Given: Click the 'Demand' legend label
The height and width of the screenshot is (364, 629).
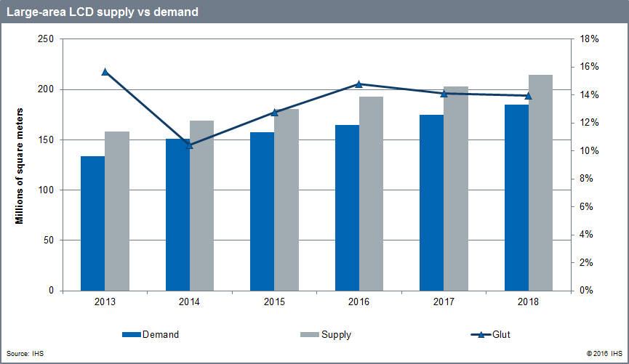Looking at the screenshot, I should click(161, 334).
